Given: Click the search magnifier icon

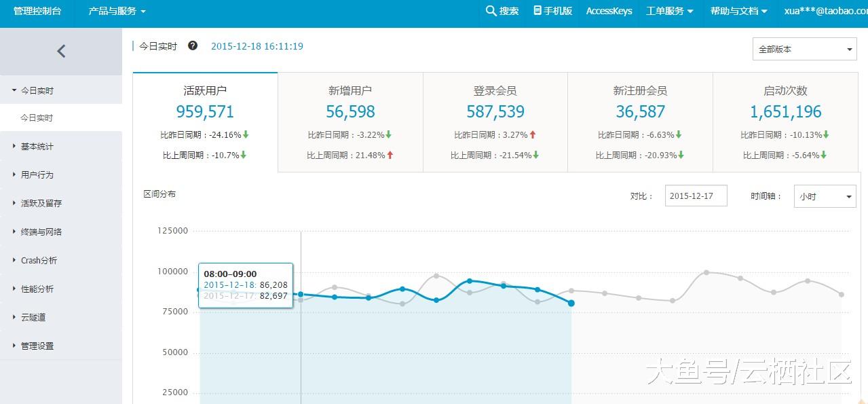Looking at the screenshot, I should [491, 11].
